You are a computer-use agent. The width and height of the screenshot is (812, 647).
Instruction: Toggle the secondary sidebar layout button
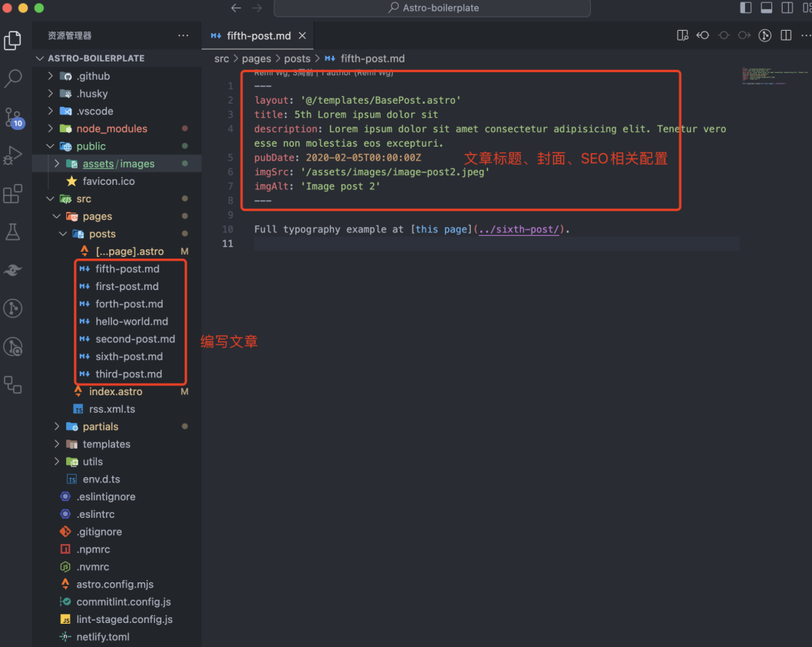(x=787, y=8)
